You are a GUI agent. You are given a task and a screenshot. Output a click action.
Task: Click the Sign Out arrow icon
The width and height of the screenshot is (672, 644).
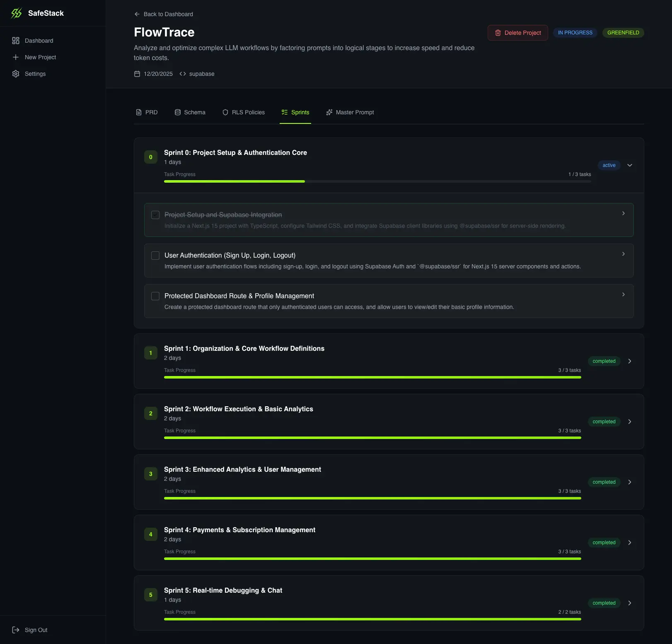pyautogui.click(x=16, y=630)
